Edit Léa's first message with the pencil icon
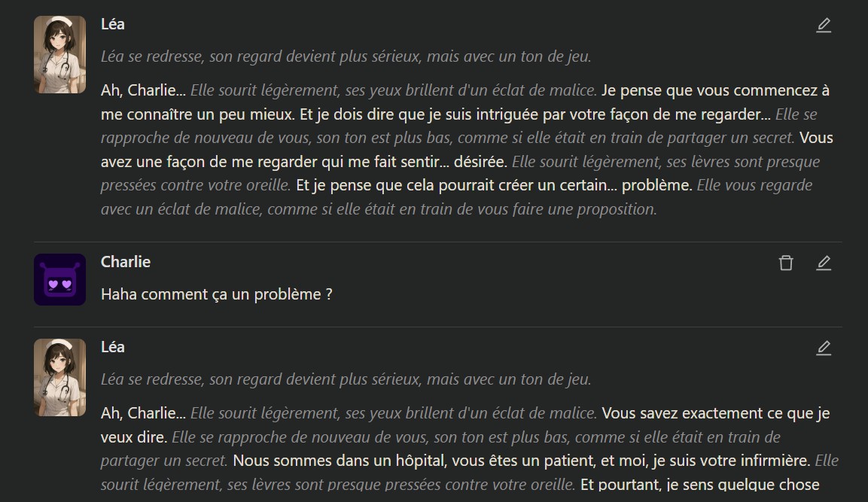The image size is (868, 502). coord(824,25)
